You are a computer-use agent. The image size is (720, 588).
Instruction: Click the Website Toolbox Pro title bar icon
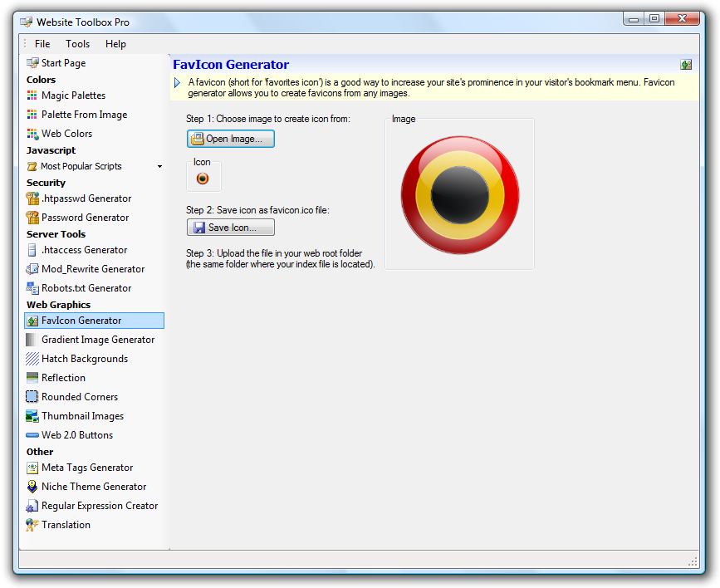[27, 22]
